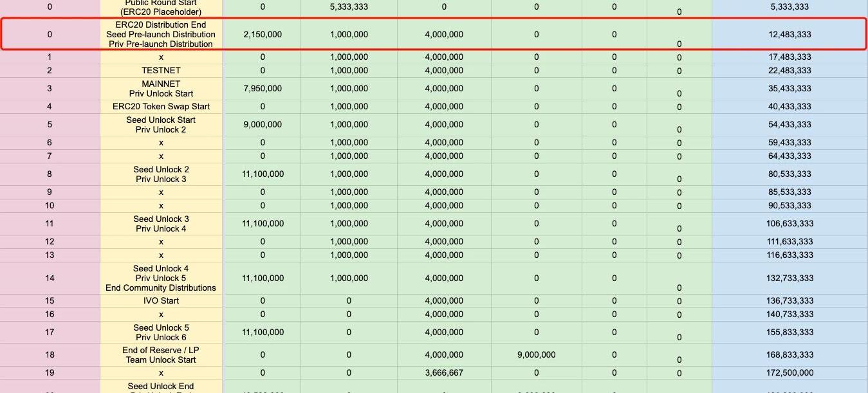Click the 'Seed Unlock Start Priv Unlock 2' cell

click(x=161, y=125)
